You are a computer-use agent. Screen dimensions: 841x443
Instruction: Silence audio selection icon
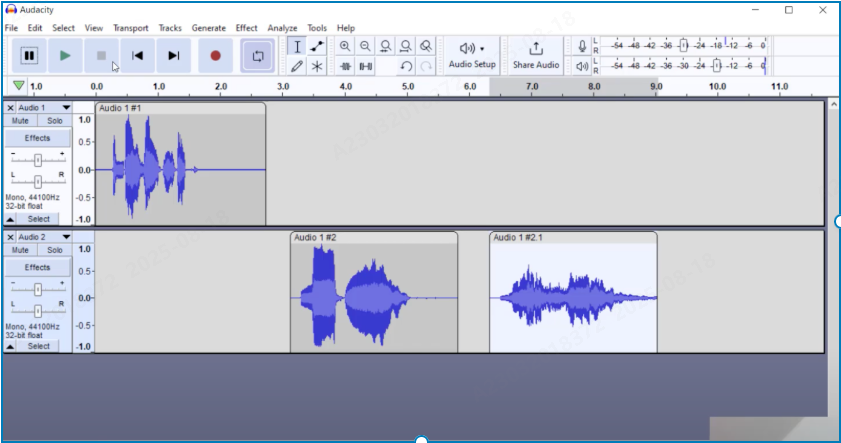point(365,67)
